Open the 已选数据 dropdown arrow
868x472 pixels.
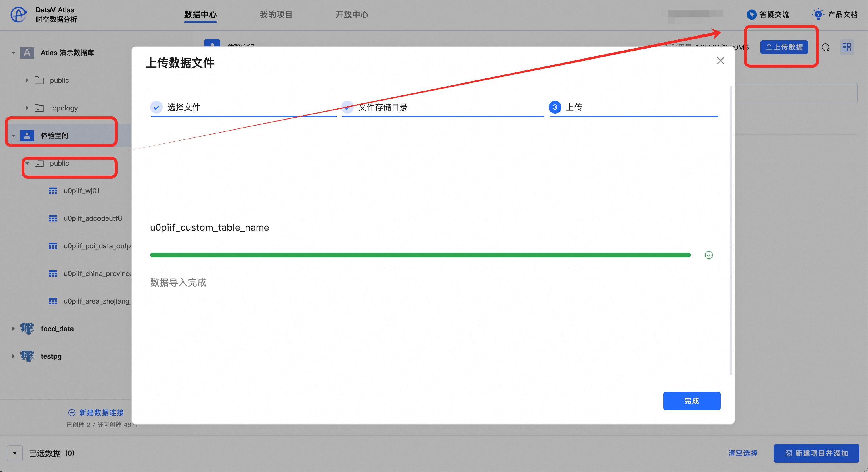(x=15, y=453)
